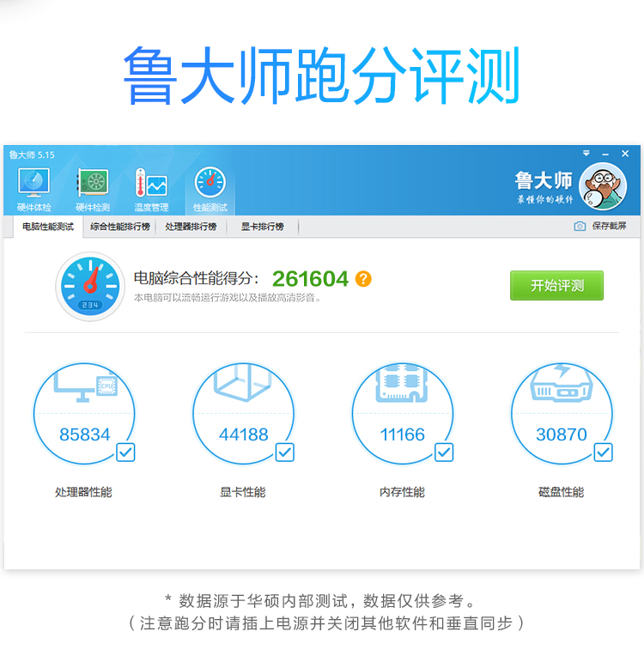Click the CPU score circle 85834
Image resolution: width=644 pixels, height=662 pixels.
[x=84, y=414]
